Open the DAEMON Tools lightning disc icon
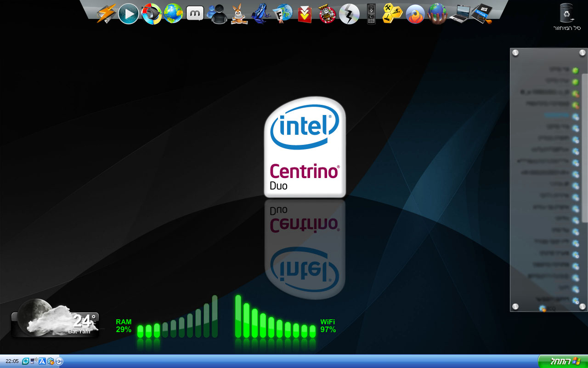Viewport: 588px width, 368px height. pyautogui.click(x=349, y=14)
